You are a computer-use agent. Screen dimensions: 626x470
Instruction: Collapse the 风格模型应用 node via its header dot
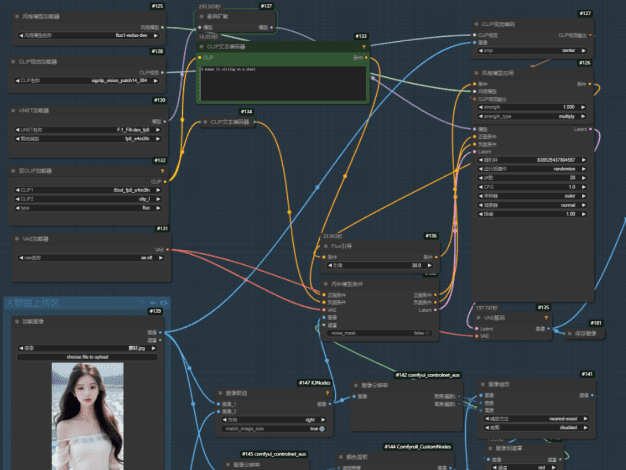point(476,73)
